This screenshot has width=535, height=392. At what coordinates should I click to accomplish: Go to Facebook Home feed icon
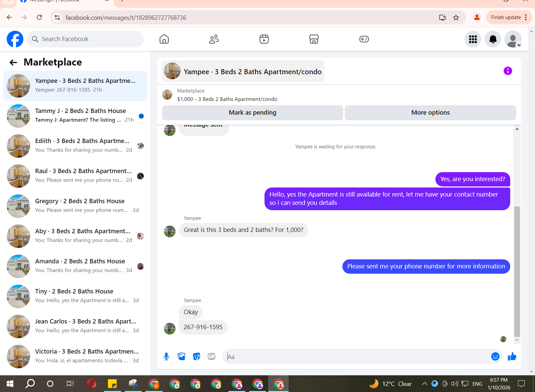pyautogui.click(x=164, y=39)
